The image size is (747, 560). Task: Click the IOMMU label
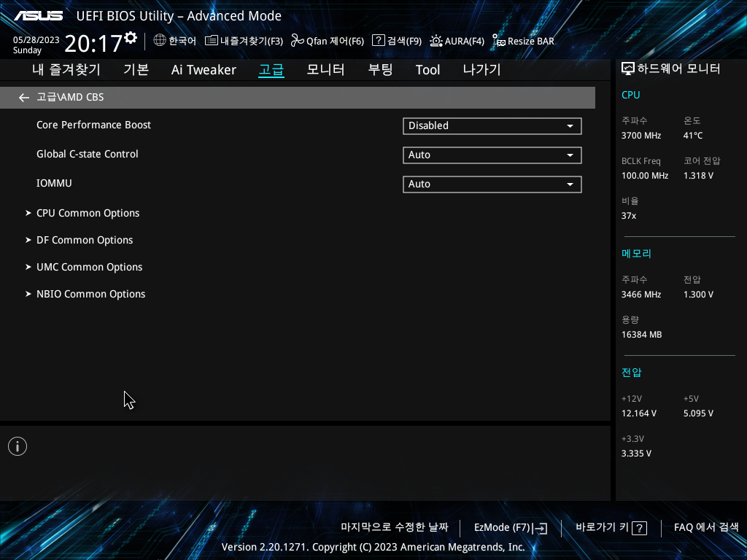[54, 183]
